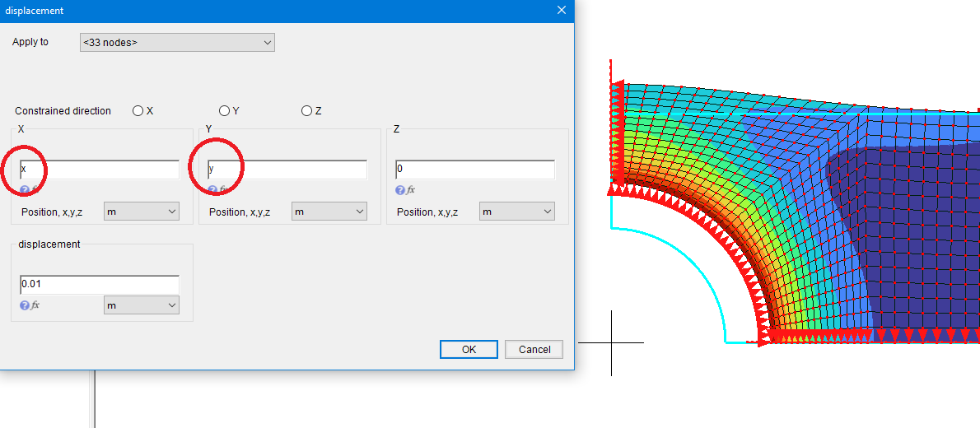Open the X position unit dropdown

142,212
